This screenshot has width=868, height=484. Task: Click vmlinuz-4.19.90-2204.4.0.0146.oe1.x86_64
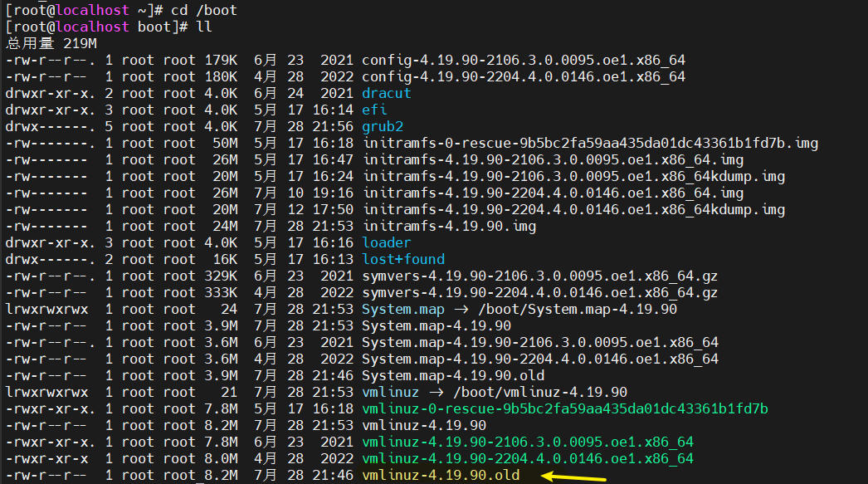[x=528, y=459]
